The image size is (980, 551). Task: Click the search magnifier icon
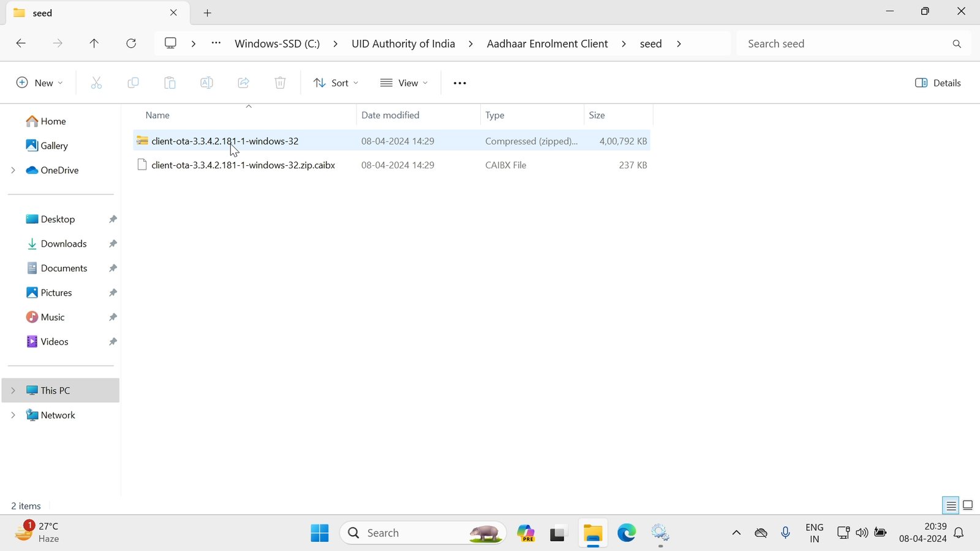[957, 44]
